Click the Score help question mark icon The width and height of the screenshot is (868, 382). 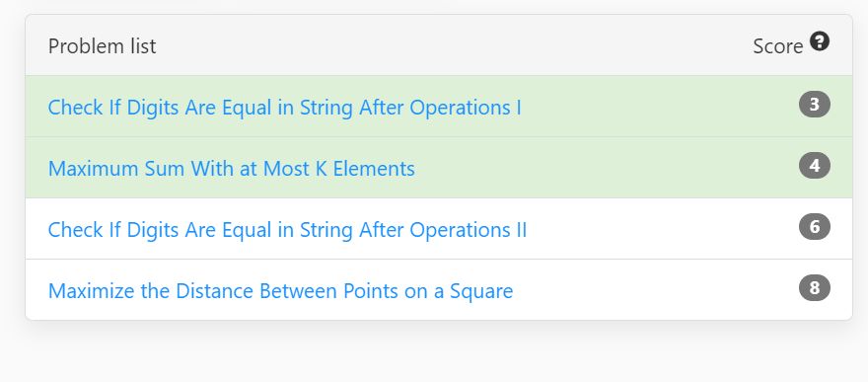[820, 41]
